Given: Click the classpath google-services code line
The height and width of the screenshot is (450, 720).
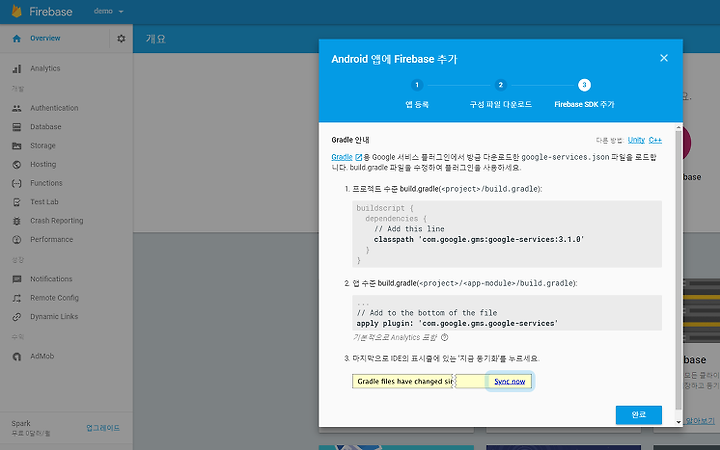Looking at the screenshot, I should click(x=478, y=240).
